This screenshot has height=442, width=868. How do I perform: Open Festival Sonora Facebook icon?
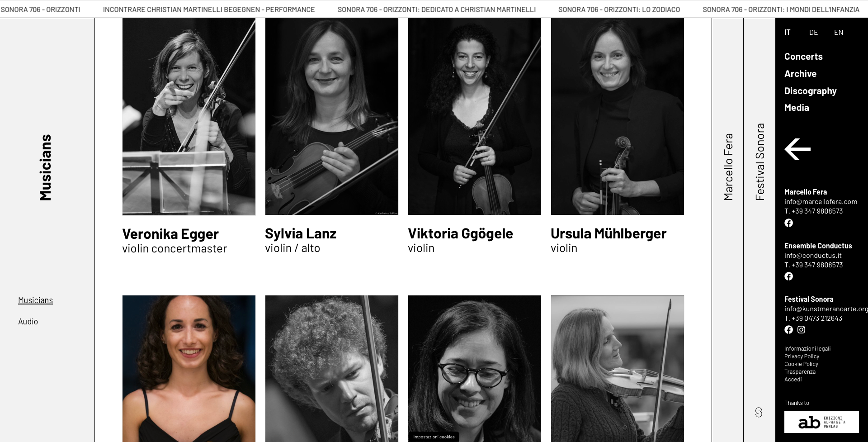pyautogui.click(x=788, y=330)
